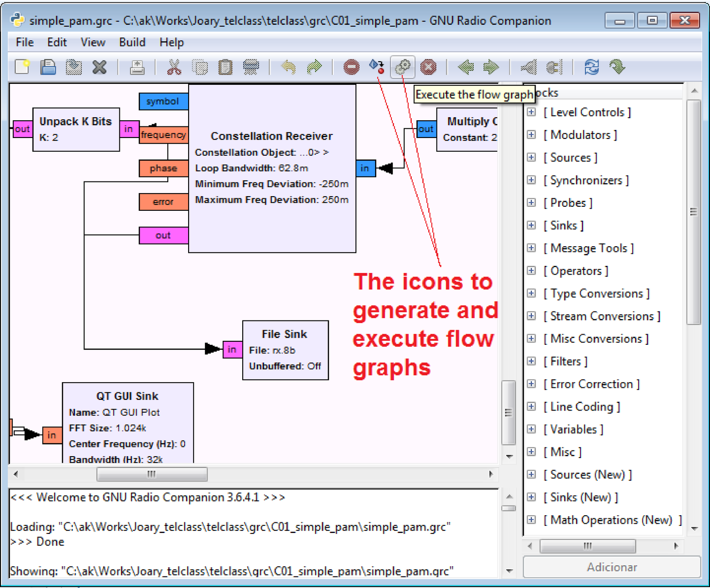
Task: Click the screen capture print icon
Action: point(137,67)
